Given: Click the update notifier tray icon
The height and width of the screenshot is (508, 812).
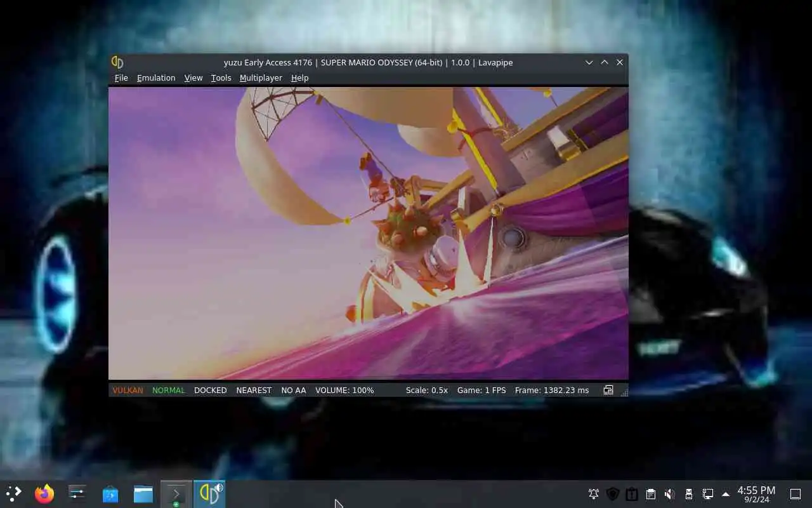Looking at the screenshot, I should click(631, 494).
